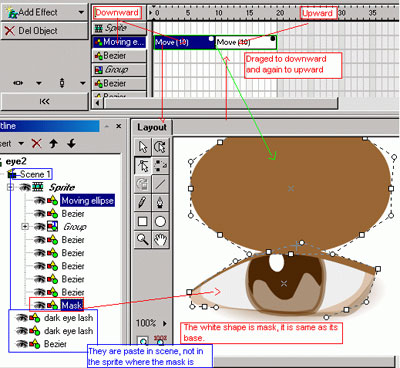Activate the Pan hand tool
400x368 pixels.
point(160,239)
